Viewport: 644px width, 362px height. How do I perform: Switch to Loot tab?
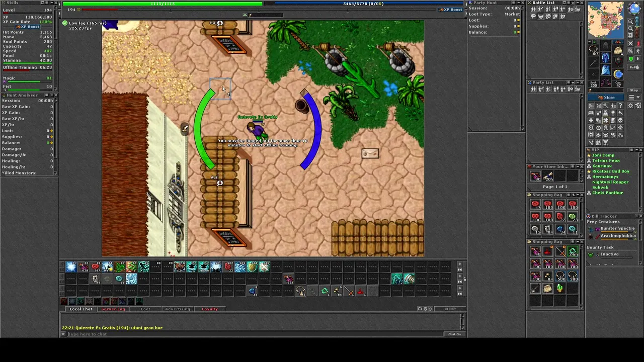click(x=145, y=309)
